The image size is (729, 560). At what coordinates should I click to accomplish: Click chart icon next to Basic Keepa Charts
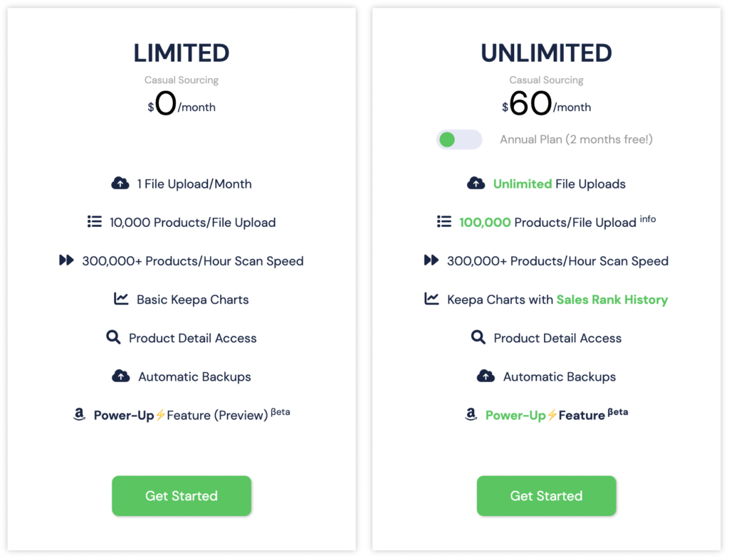(x=121, y=299)
